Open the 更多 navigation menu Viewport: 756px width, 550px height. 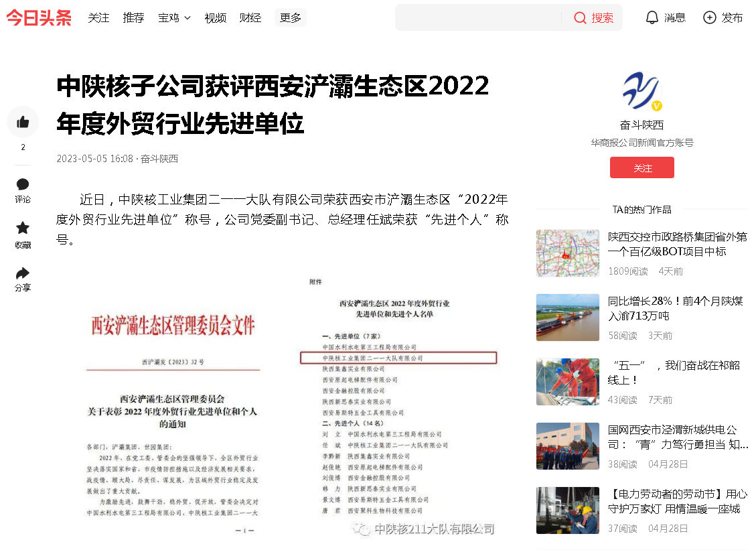291,17
